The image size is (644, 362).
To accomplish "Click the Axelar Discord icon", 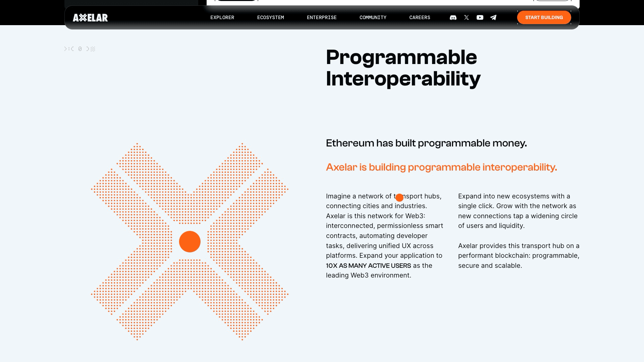I will [x=453, y=17].
